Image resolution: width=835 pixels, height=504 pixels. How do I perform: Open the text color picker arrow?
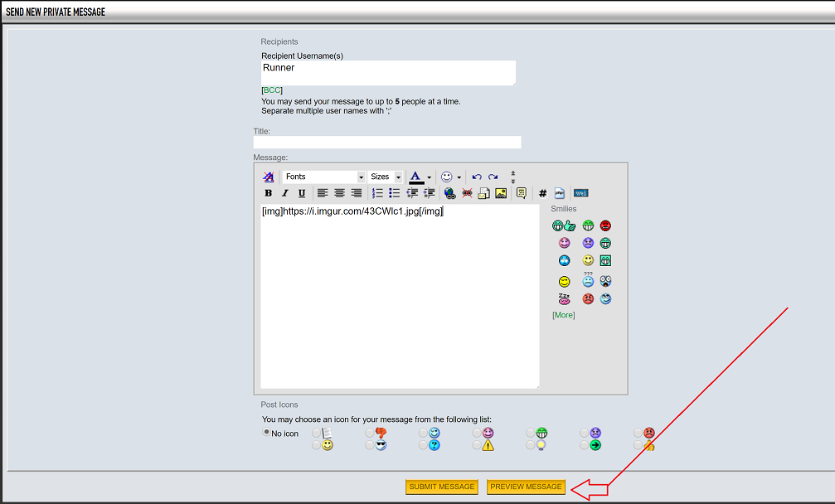[429, 177]
